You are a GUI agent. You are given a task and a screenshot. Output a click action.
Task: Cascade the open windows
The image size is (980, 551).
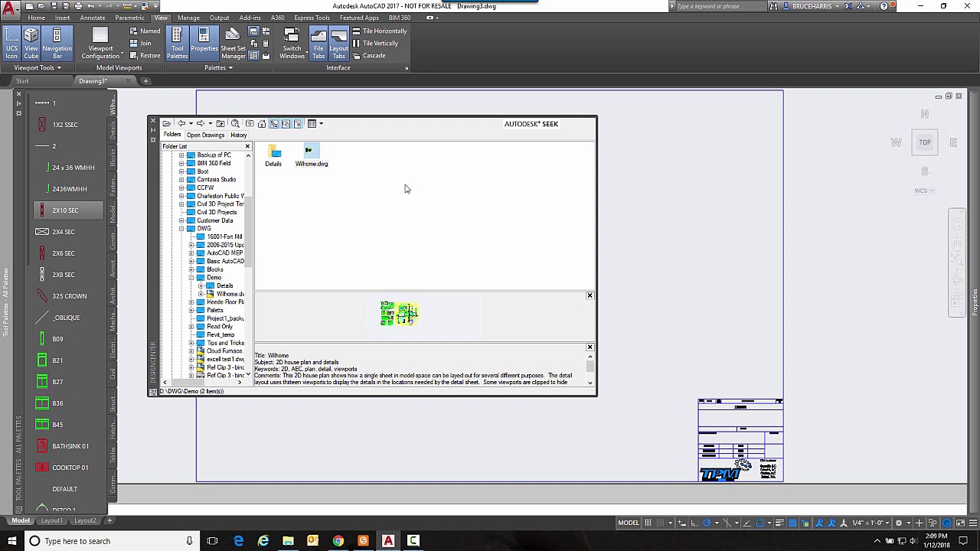368,56
